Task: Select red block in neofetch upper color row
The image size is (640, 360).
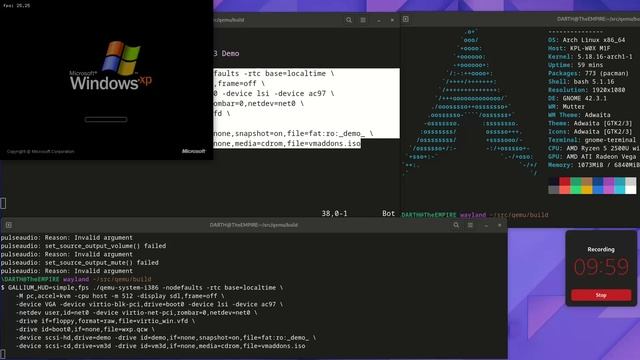Action: [564, 181]
